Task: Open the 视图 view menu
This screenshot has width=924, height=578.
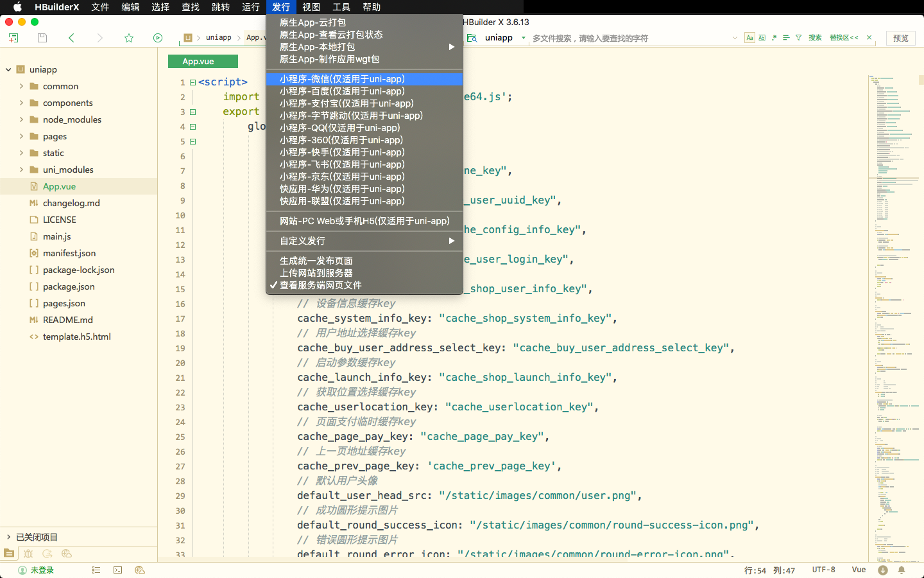Action: pos(311,7)
